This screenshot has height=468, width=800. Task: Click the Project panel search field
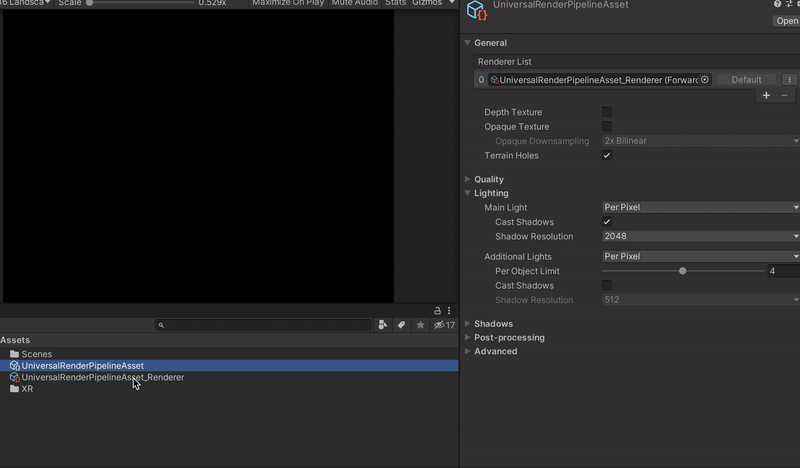pos(263,325)
